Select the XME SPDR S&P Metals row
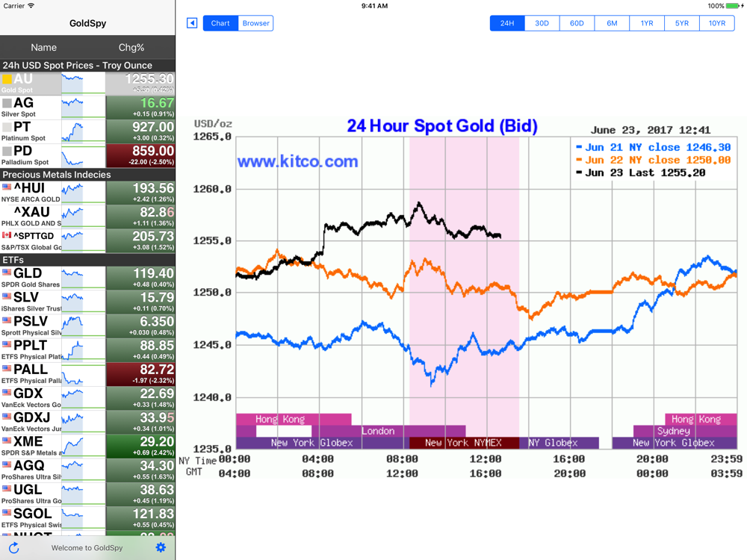Viewport: 747px width, 560px height. coord(87,447)
